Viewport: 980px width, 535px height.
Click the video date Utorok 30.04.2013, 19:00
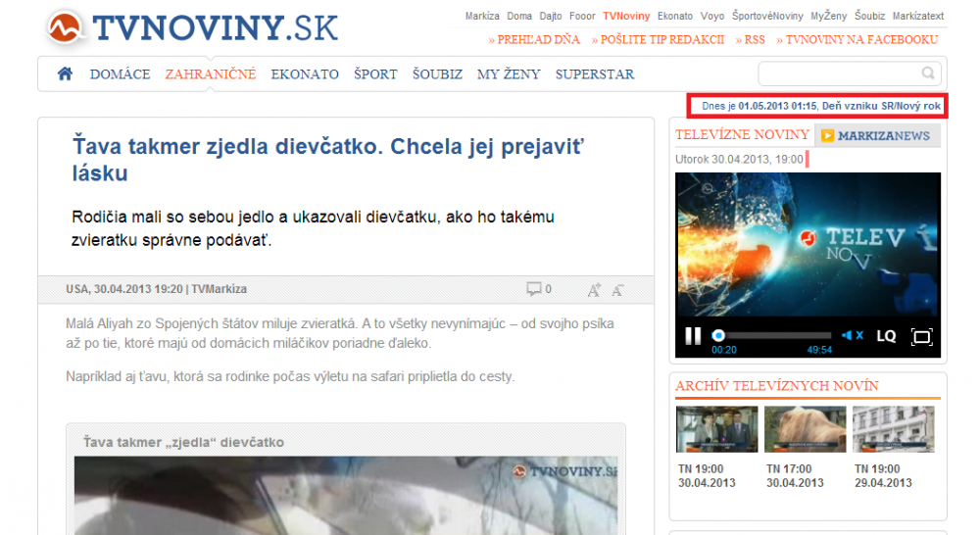point(739,160)
